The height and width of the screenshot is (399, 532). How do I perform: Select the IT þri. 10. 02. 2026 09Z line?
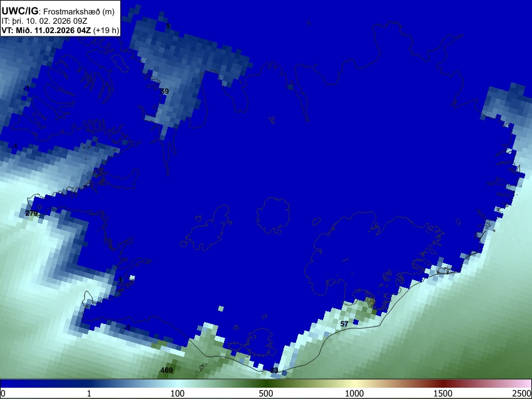pos(44,21)
